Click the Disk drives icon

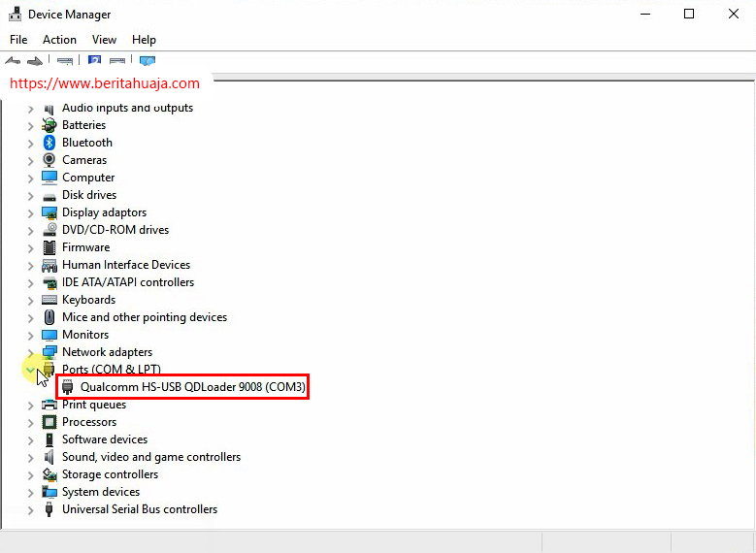pos(49,195)
